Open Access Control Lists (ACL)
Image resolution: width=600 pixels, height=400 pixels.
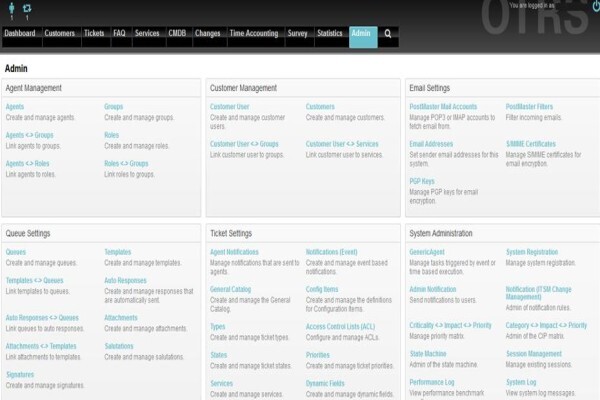(341, 327)
